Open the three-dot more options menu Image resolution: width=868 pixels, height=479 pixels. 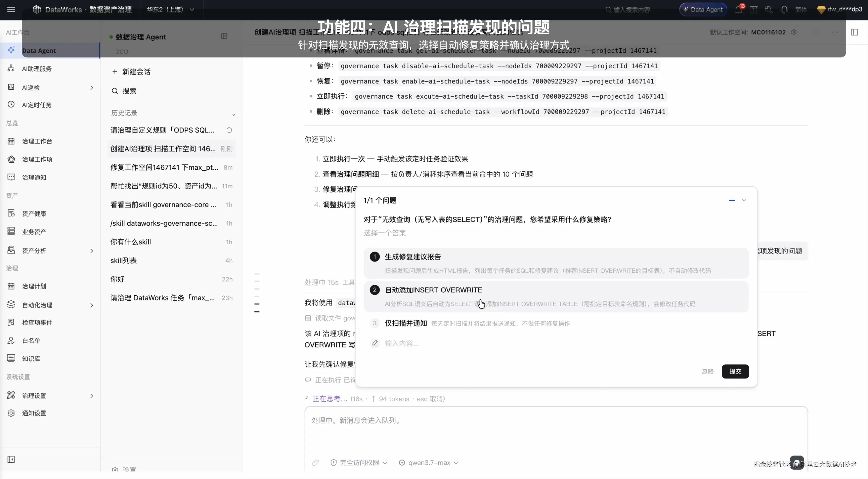click(835, 32)
